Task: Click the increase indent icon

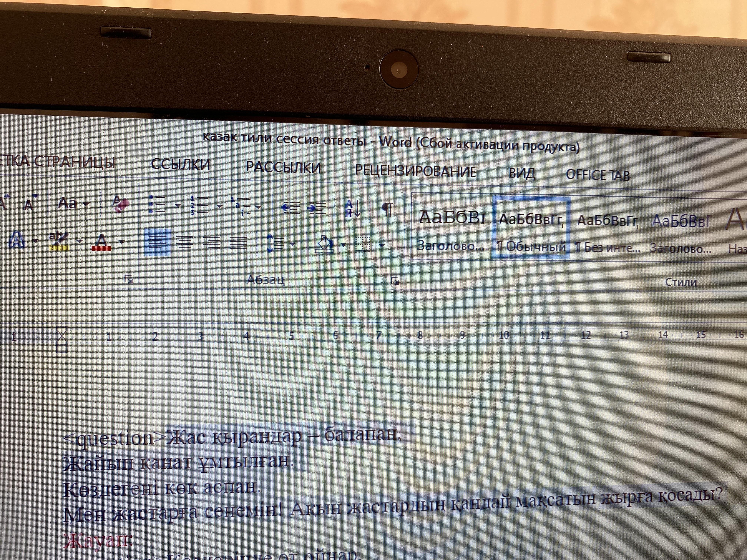Action: point(317,209)
